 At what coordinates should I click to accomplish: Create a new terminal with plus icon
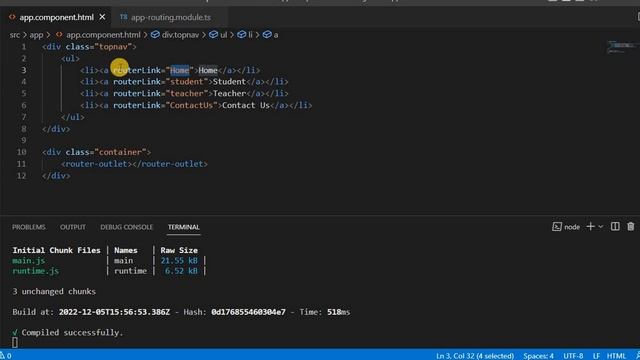pyautogui.click(x=590, y=227)
